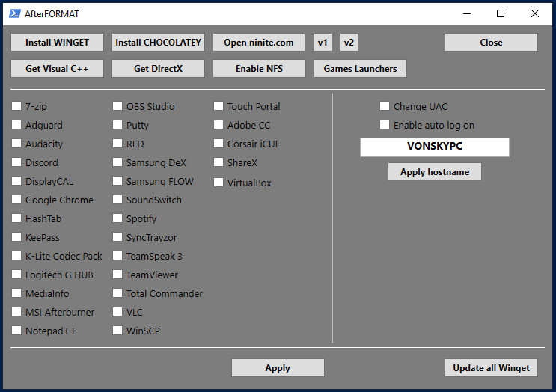Click Install CHOCOLATEY button
Viewport: 556px width, 392px height.
(158, 43)
